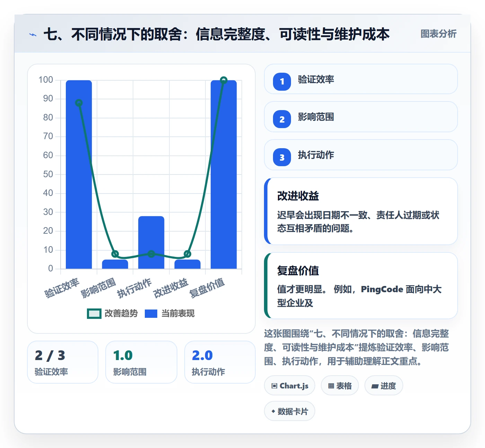
Task: Click the 50 value on the y-axis
Action: [x=48, y=174]
